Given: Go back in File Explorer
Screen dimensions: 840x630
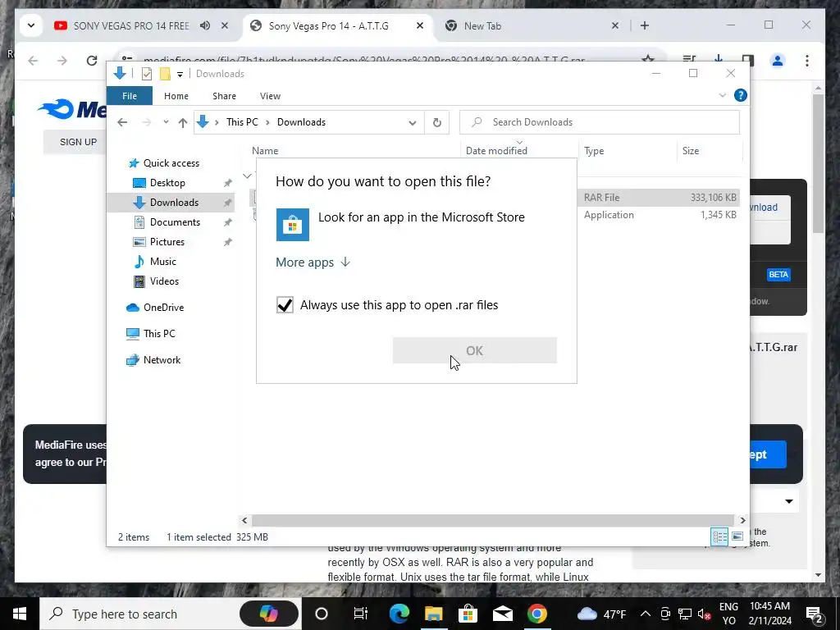Looking at the screenshot, I should [x=122, y=122].
